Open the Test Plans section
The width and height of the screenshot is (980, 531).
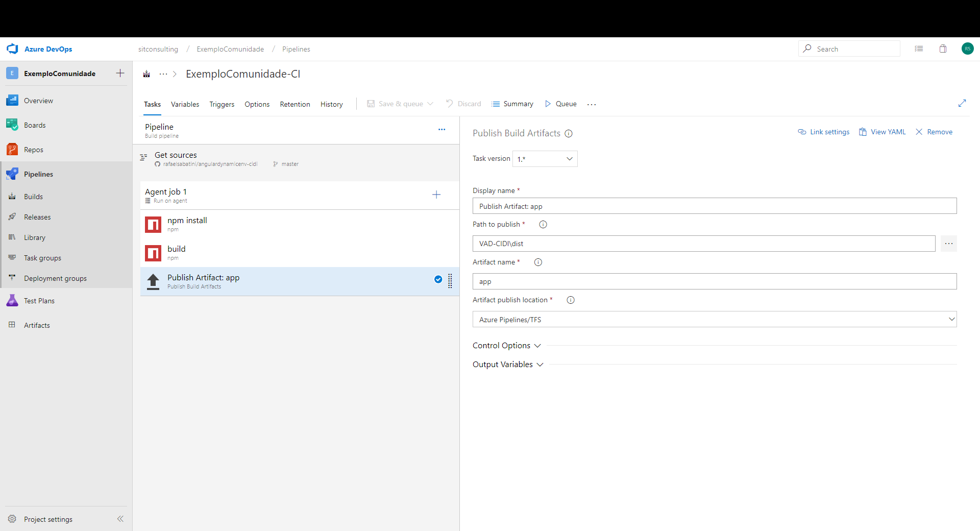point(39,300)
